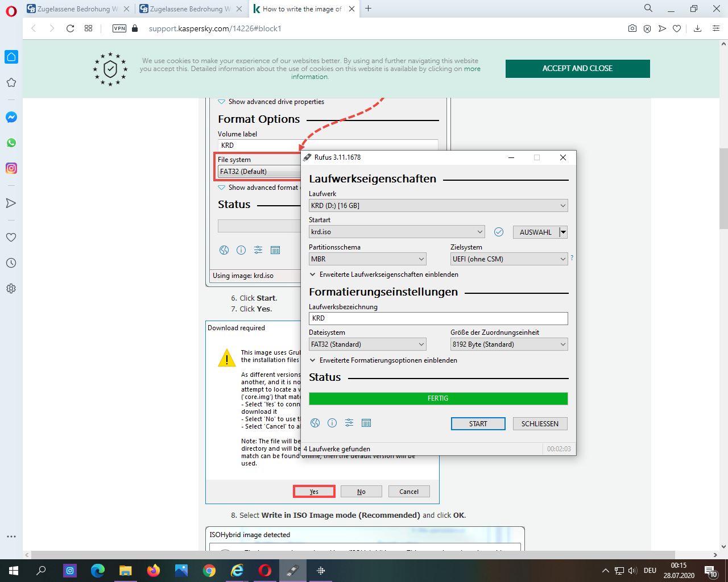Show Rufus log icon
This screenshot has height=582, width=728.
(x=366, y=423)
